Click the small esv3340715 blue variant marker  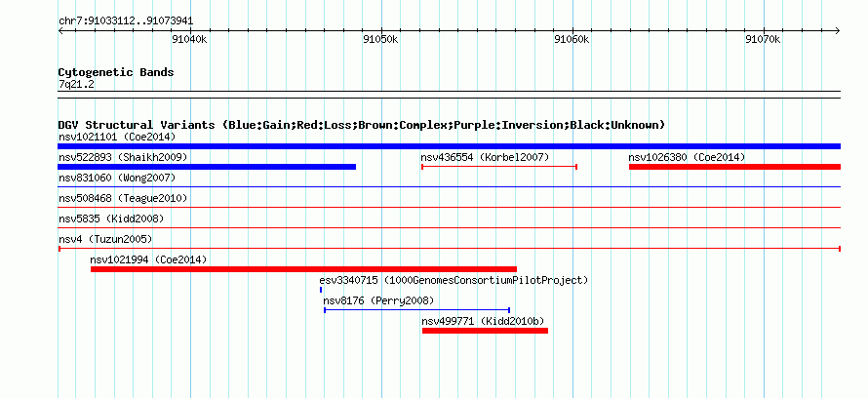pyautogui.click(x=321, y=290)
